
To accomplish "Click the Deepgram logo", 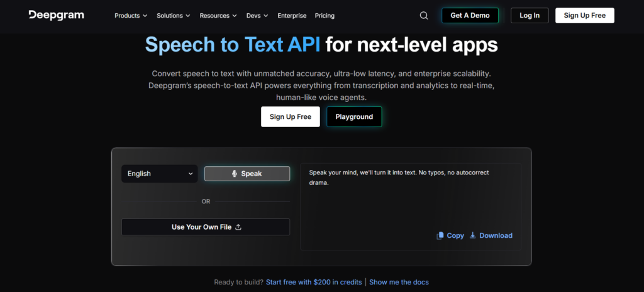I will [x=56, y=15].
